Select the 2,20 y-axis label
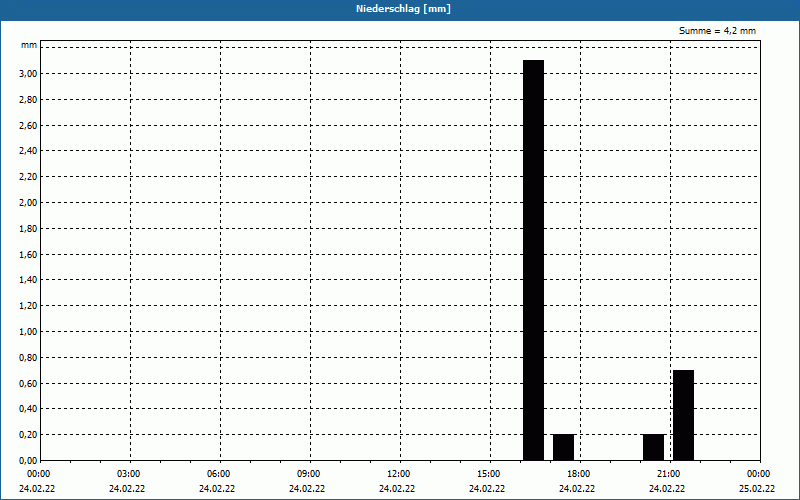 tap(28, 177)
